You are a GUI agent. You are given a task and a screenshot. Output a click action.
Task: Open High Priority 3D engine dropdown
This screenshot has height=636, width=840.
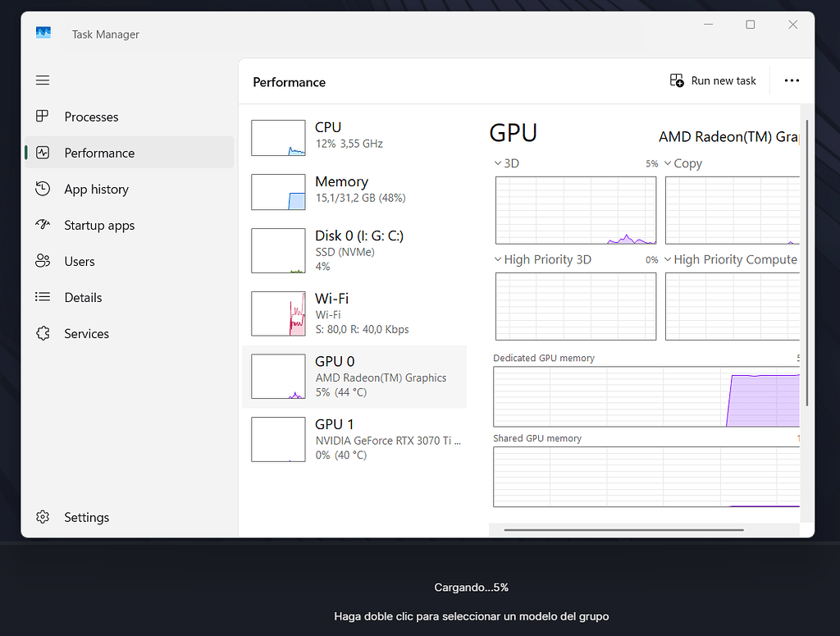pyautogui.click(x=498, y=259)
